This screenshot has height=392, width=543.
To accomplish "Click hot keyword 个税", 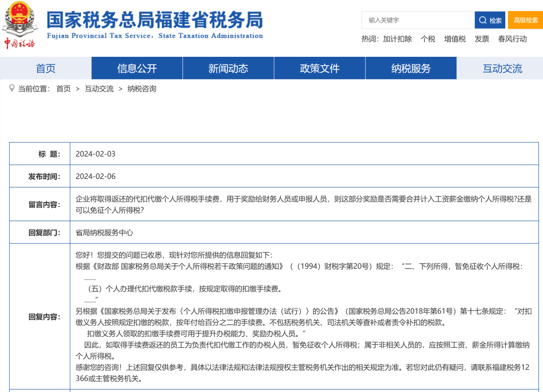I will (428, 39).
